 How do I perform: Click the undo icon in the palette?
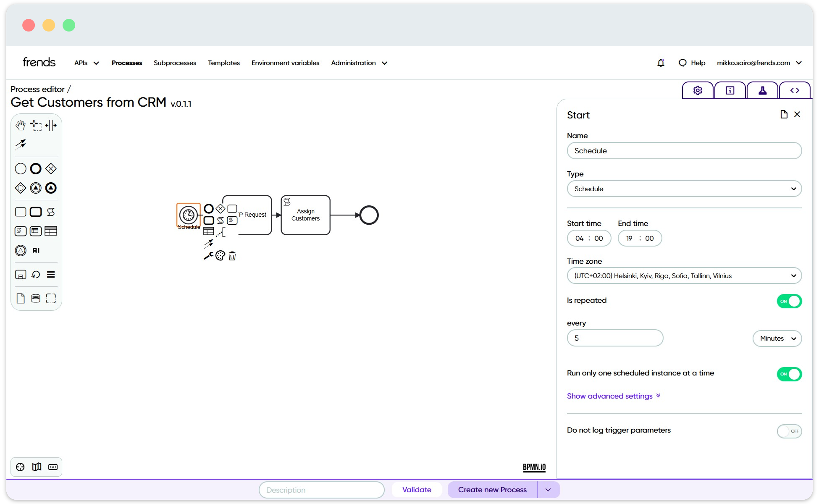click(36, 274)
